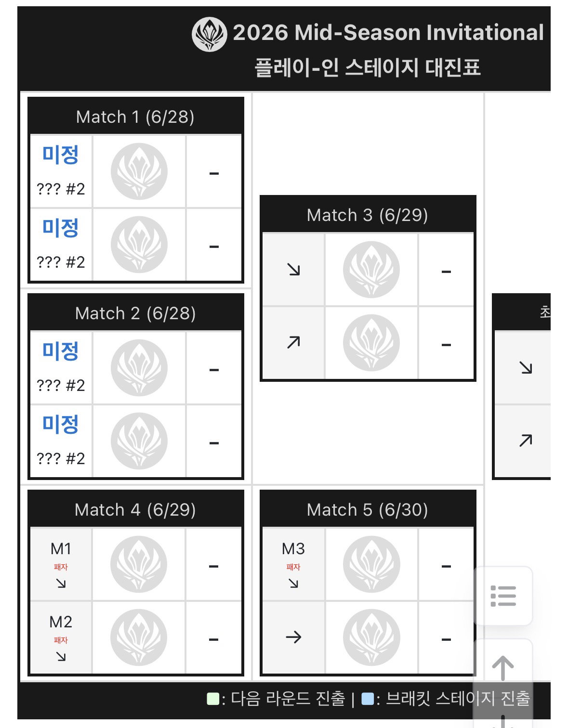
Task: Open the second 미정 link in Match 2
Action: (x=61, y=424)
